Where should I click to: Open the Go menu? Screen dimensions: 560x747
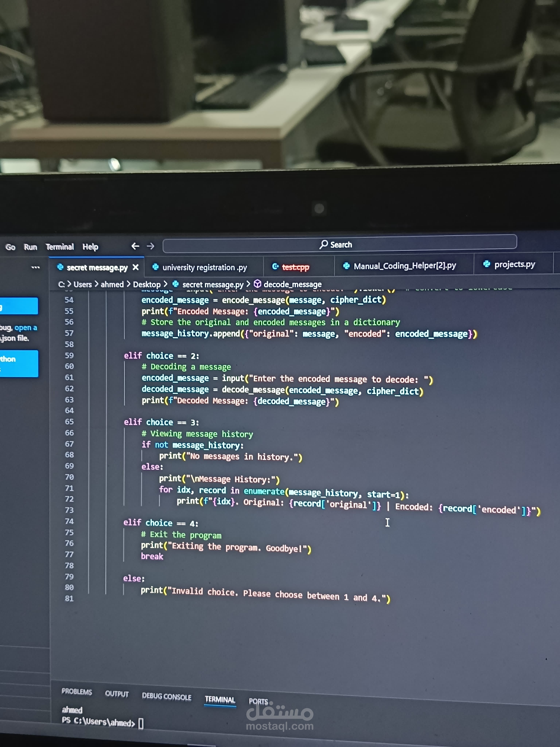click(10, 247)
